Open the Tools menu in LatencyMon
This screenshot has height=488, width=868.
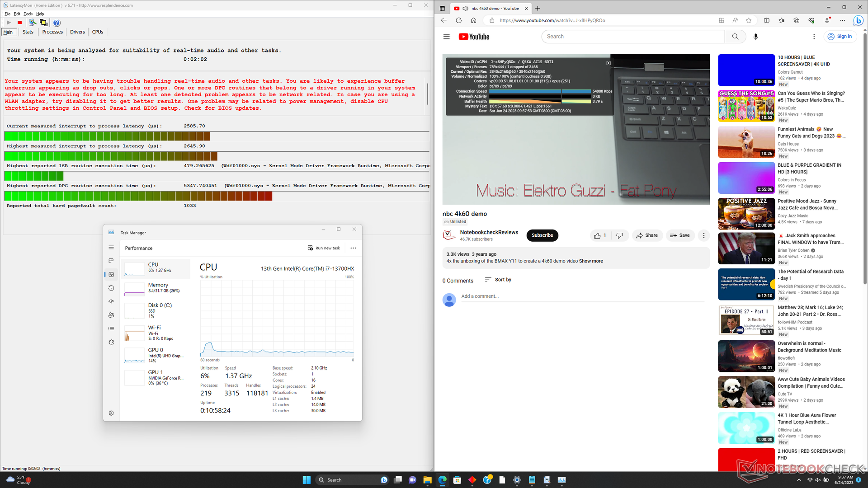28,14
